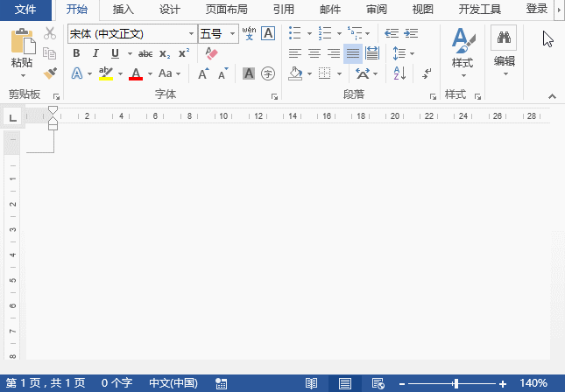Click the 文件 file button

coord(26,10)
